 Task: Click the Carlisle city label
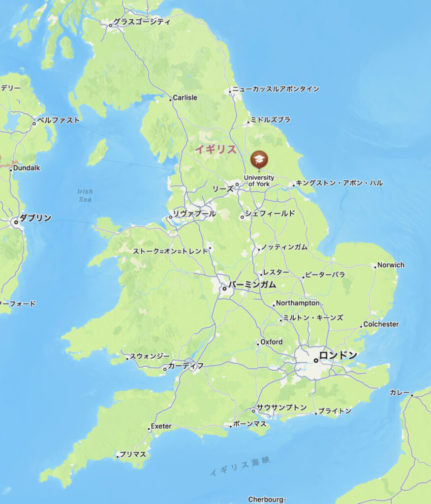185,97
